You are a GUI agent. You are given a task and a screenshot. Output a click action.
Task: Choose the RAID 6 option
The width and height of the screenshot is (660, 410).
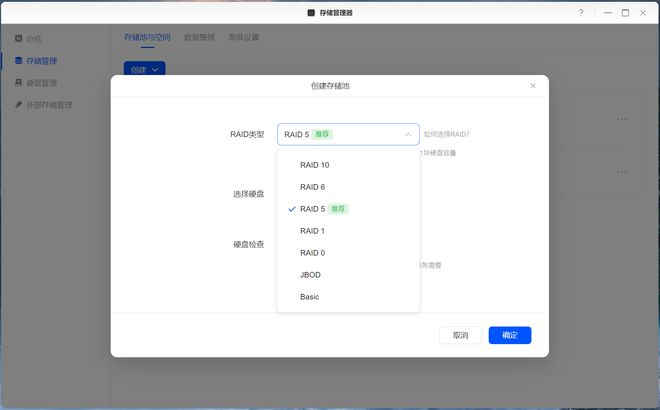click(x=312, y=187)
